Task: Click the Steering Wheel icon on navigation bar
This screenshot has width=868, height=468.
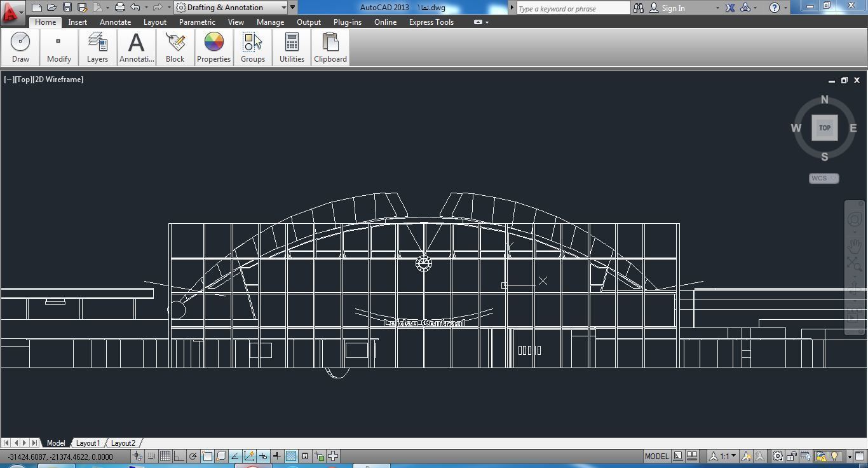Action: (x=854, y=220)
